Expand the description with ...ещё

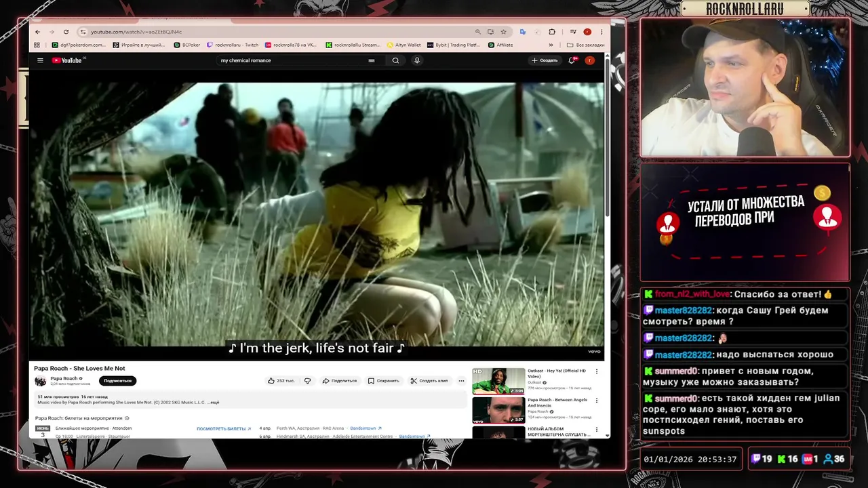point(214,403)
